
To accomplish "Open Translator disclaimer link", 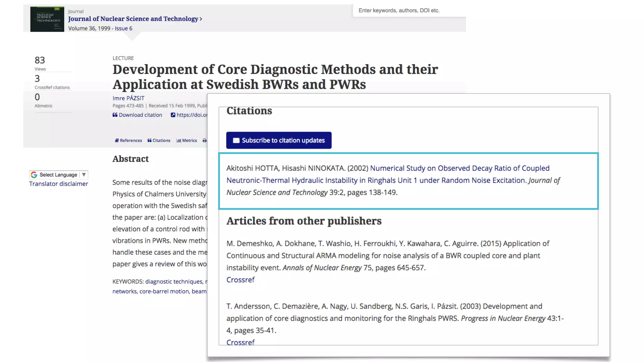I will tap(58, 184).
